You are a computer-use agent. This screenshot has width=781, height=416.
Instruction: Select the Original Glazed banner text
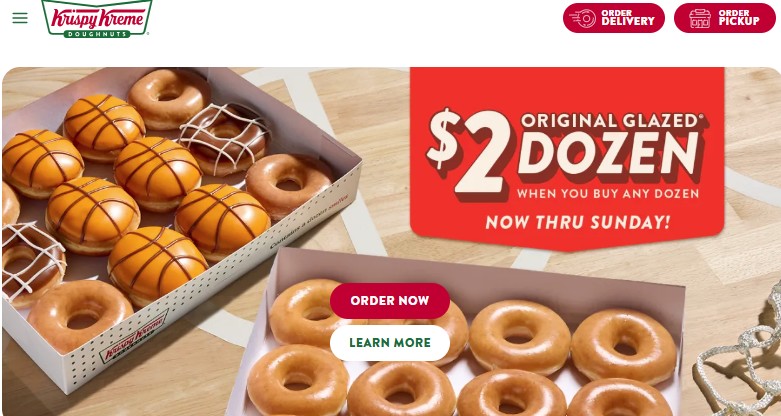point(612,121)
